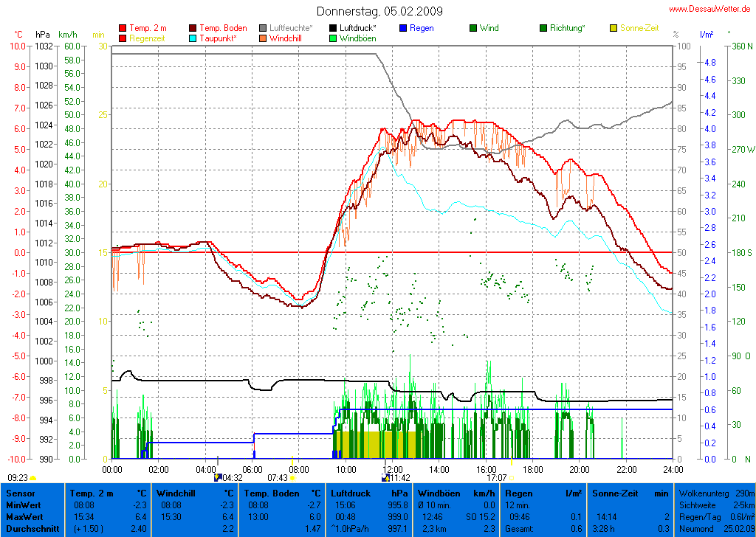
Task: Click the yellow Sonne-Zeit legend square
Action: pos(614,28)
